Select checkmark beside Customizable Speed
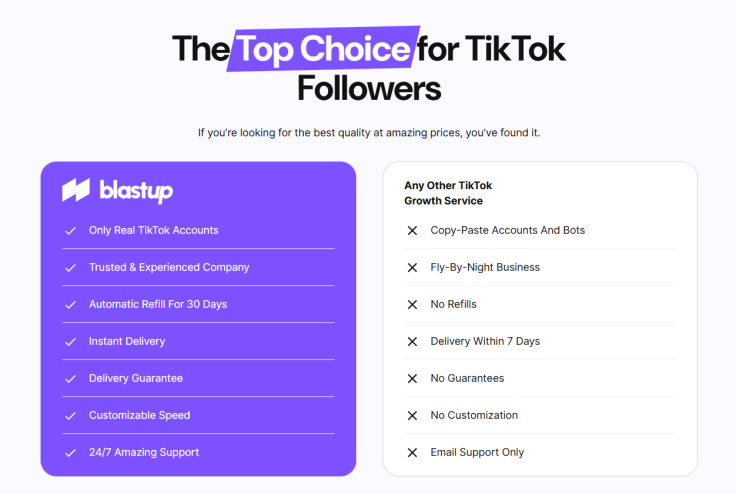The image size is (736, 494). 70,416
